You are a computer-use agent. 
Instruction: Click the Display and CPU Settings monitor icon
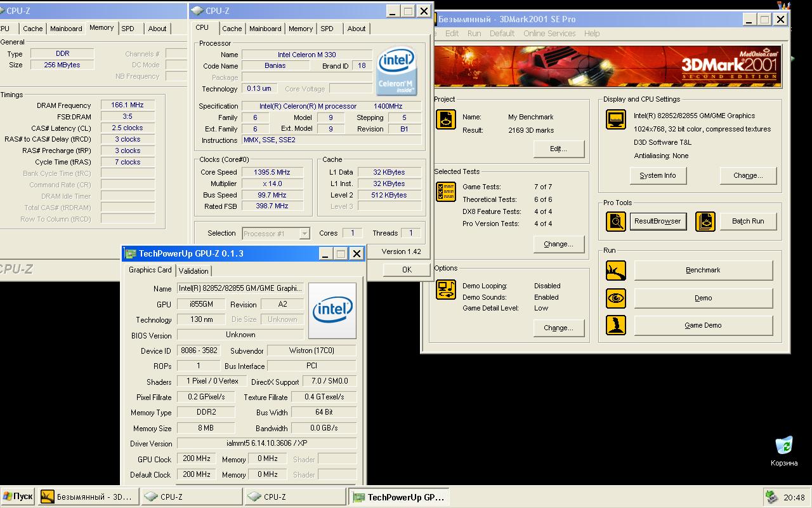click(616, 119)
